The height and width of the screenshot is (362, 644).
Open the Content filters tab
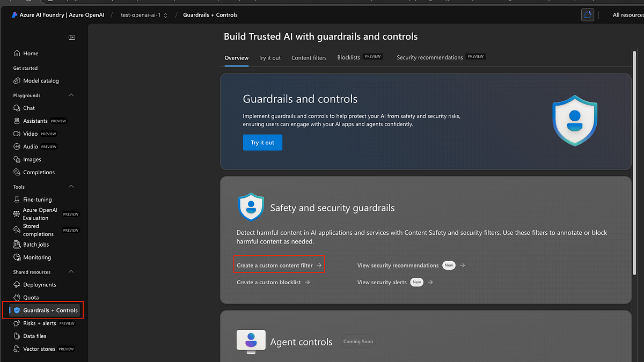(309, 58)
